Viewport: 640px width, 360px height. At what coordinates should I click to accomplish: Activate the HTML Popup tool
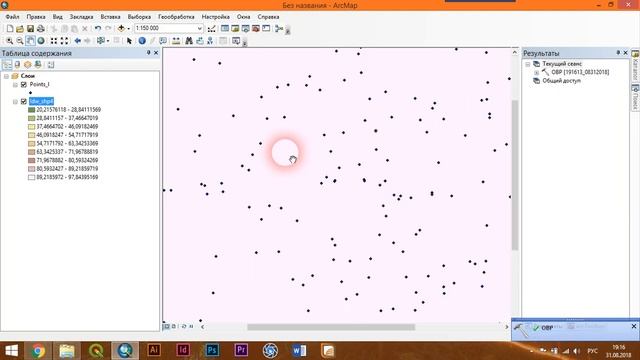[163, 41]
